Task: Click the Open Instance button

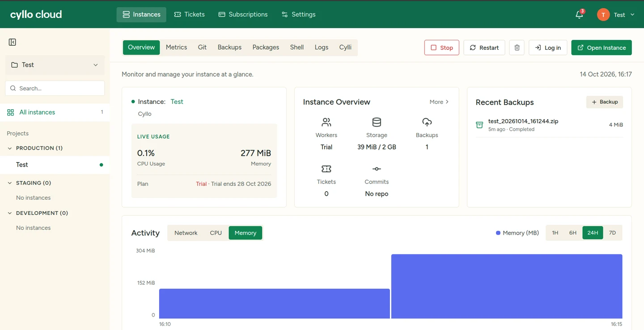Action: click(x=602, y=47)
